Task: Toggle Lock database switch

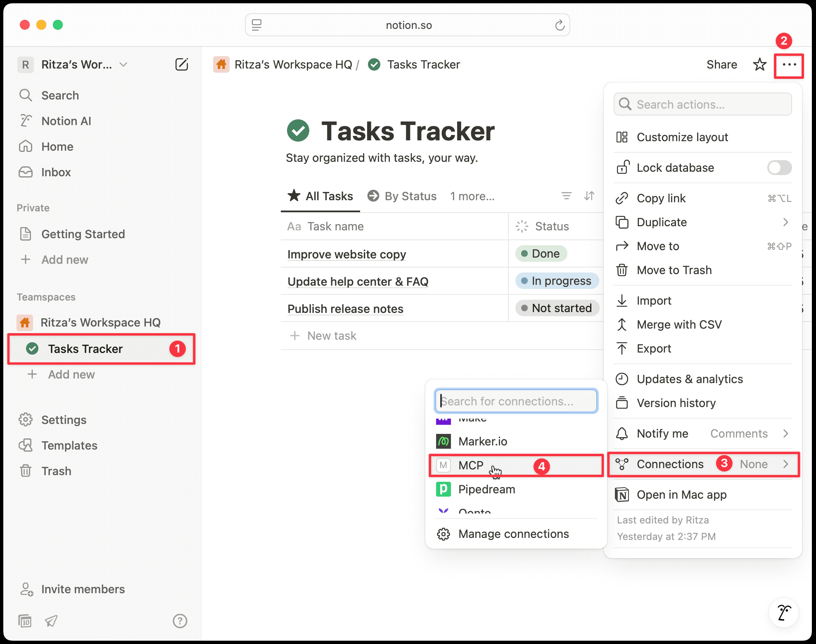Action: tap(779, 168)
